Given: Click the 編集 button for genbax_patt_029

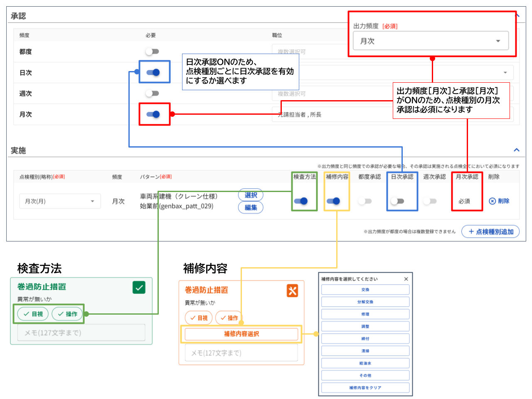Looking at the screenshot, I should (x=251, y=207).
